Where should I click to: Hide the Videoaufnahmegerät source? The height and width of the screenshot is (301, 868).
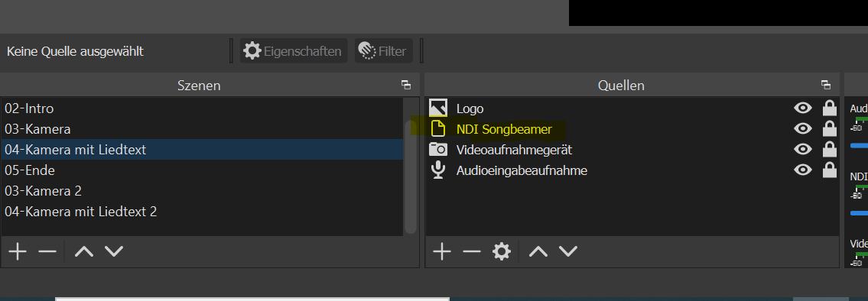(x=803, y=150)
